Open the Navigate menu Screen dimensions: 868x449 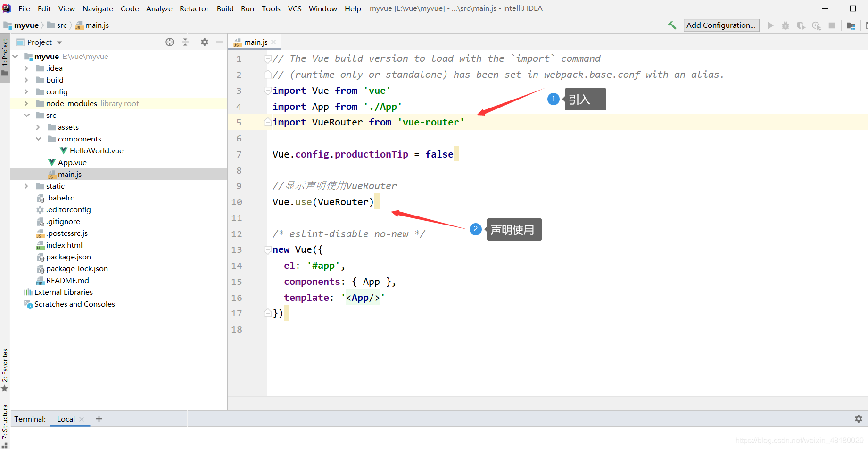coord(98,8)
